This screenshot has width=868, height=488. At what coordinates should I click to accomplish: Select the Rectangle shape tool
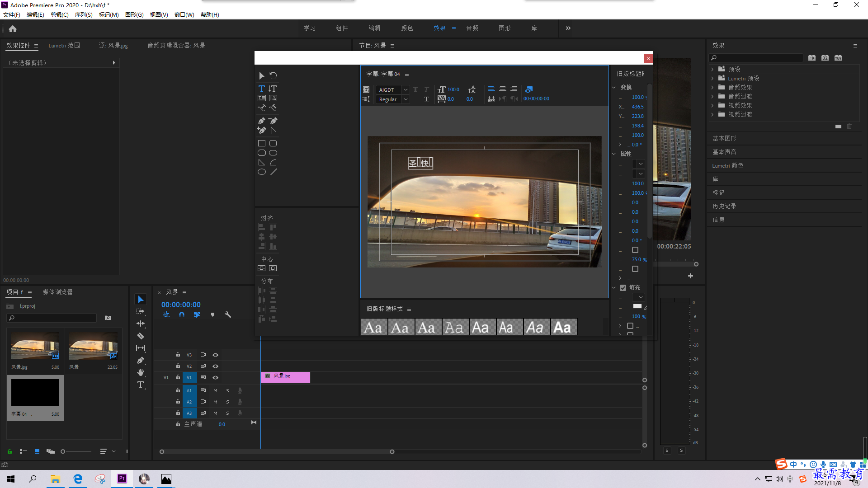pos(262,143)
